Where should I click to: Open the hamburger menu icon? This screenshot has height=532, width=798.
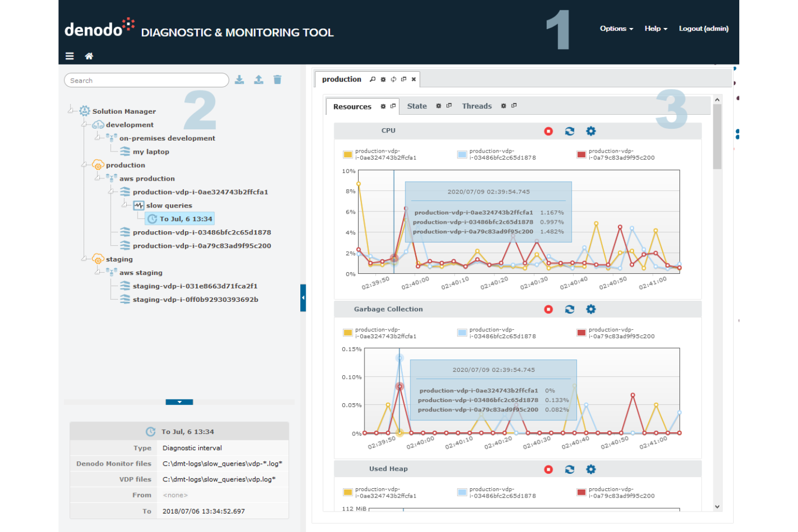[x=70, y=56]
